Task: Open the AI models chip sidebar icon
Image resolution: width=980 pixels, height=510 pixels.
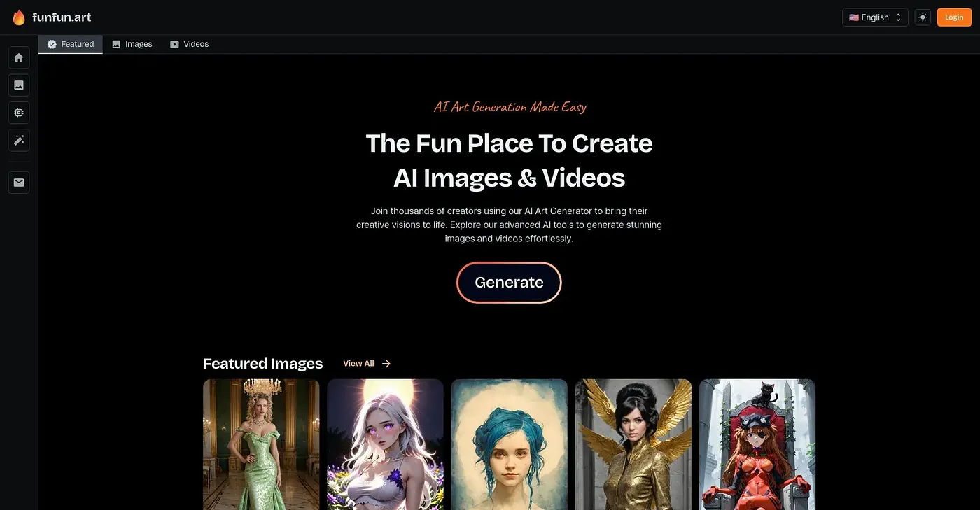Action: pyautogui.click(x=19, y=113)
